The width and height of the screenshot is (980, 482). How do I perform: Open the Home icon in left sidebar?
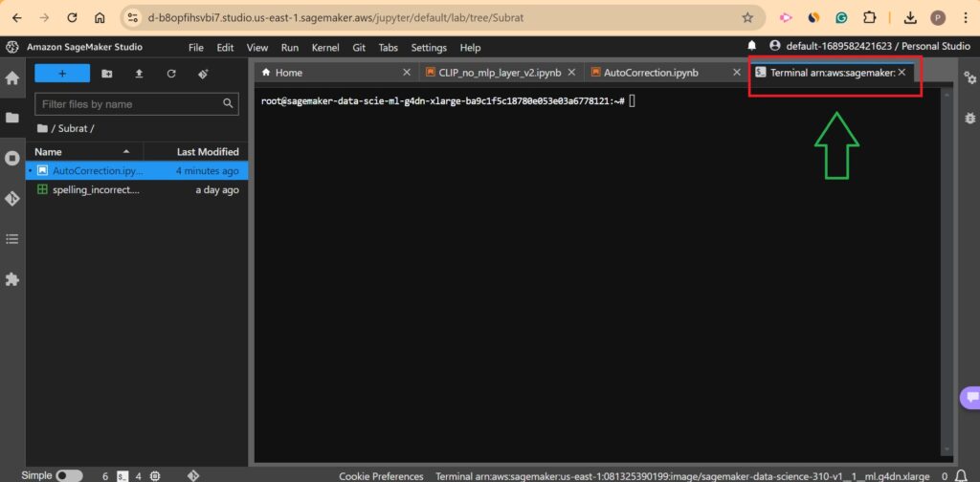12,78
